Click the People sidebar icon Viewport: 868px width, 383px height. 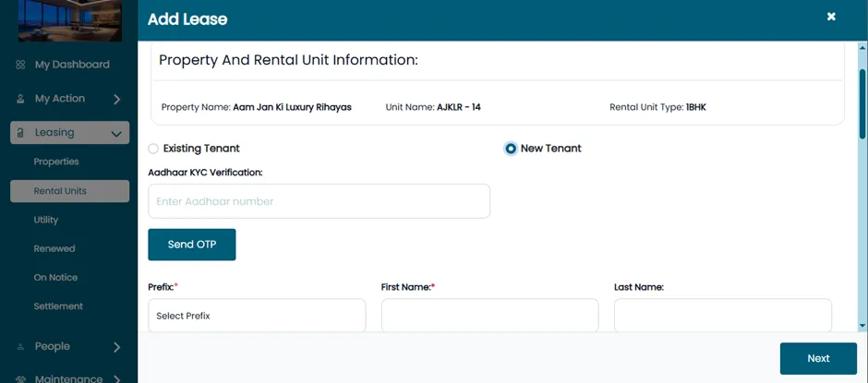[20, 346]
